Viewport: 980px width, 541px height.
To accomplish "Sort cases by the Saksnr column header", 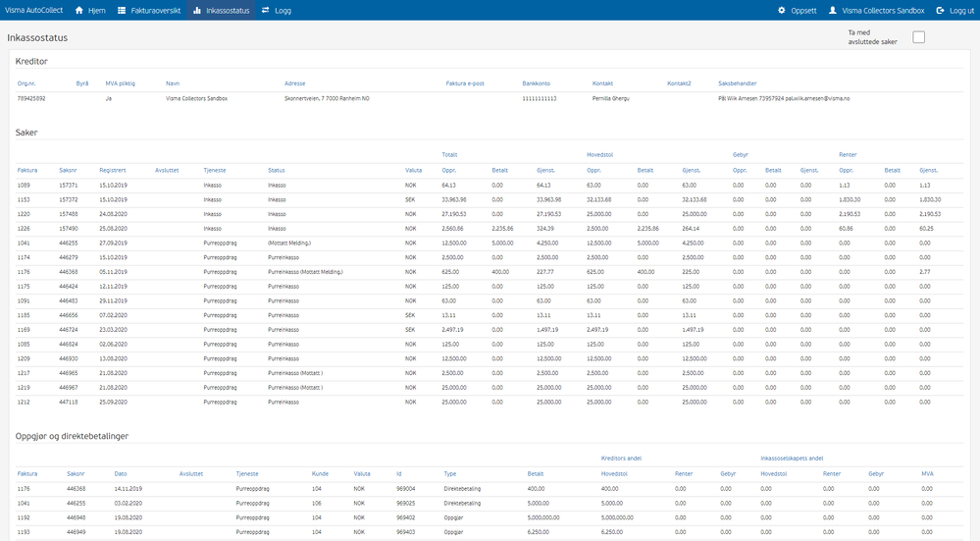I will (x=68, y=170).
